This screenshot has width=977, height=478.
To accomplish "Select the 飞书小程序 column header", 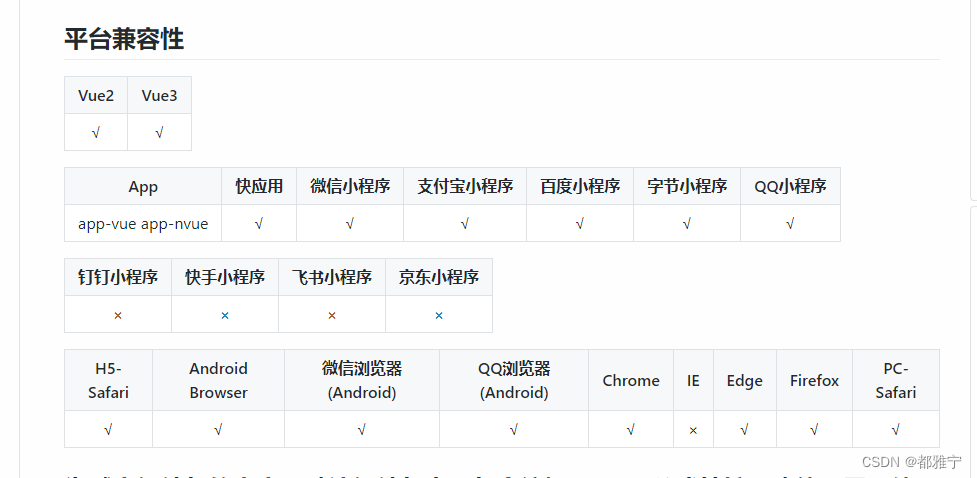I will (x=332, y=277).
